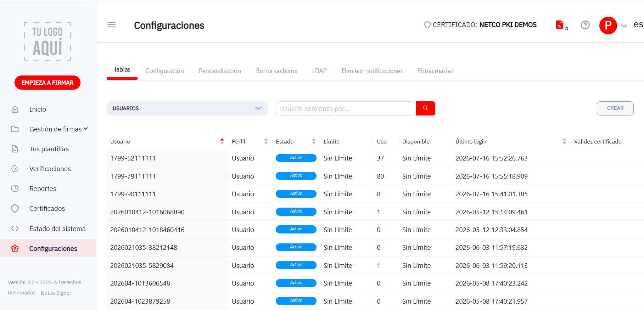Click the Tus plantillas document icon
Screen dimensions: 644x310
[x=15, y=149]
